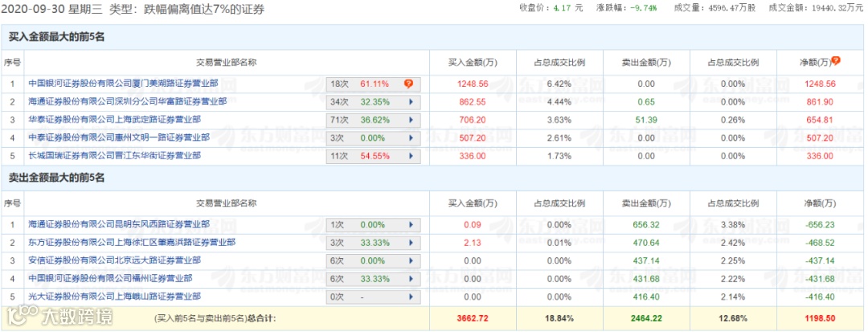The image size is (868, 332).
Task: Expand arrow in the 东方证券 3次 33.33% row
Action: click(x=411, y=243)
